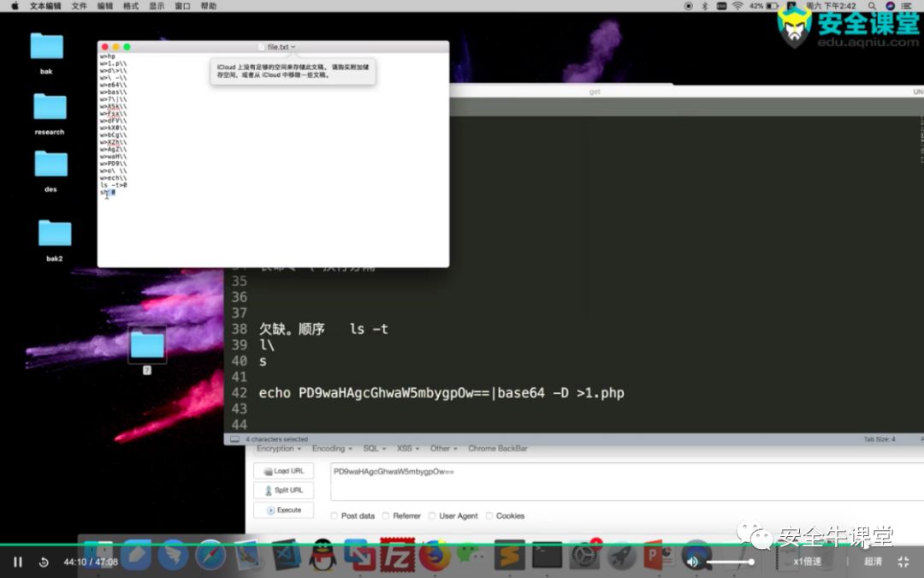Click the Bluetooth icon in the menu bar
The height and width of the screenshot is (578, 924).
tap(704, 6)
